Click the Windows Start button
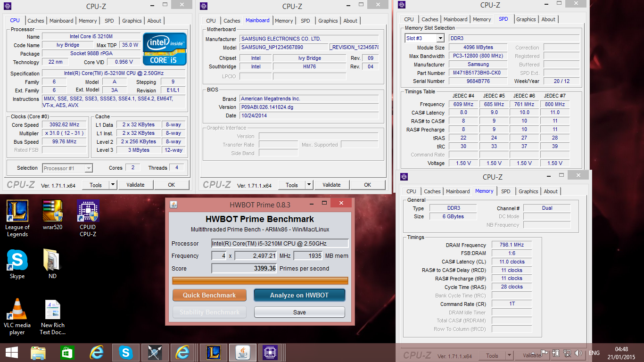This screenshot has height=362, width=644. pos(12,353)
